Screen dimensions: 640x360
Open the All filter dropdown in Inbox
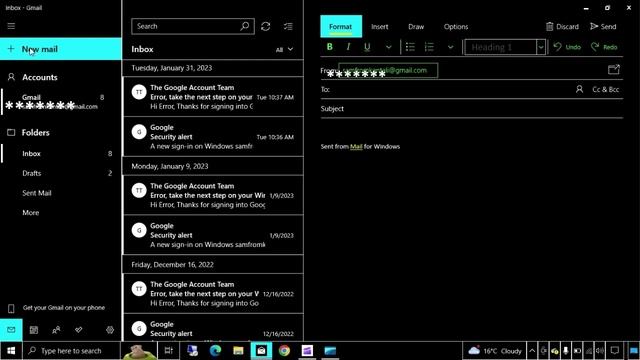284,49
